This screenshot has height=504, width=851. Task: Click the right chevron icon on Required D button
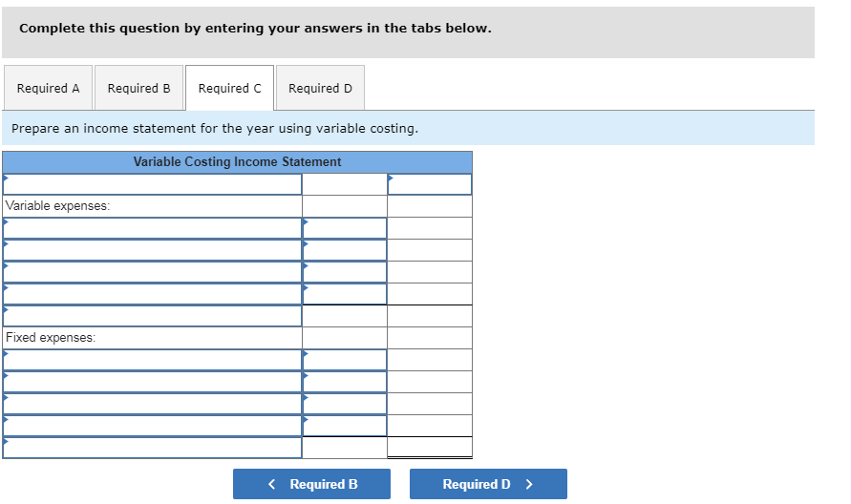click(530, 484)
